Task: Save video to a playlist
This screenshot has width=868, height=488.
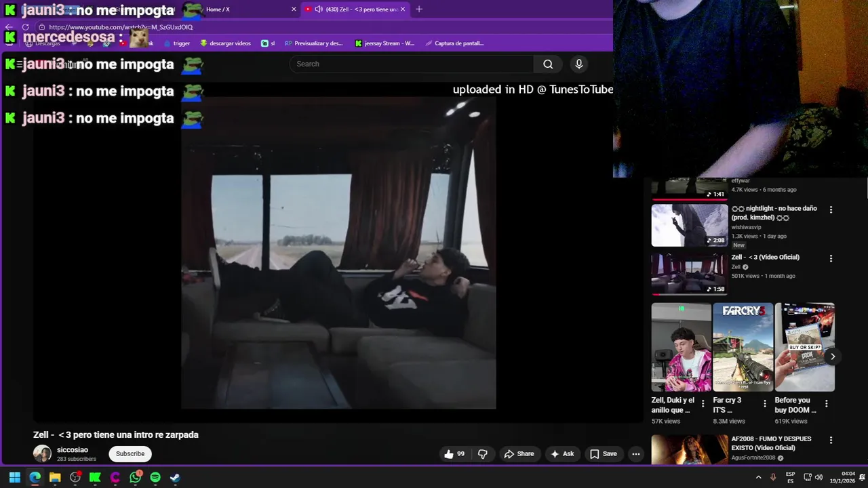Action: click(603, 454)
